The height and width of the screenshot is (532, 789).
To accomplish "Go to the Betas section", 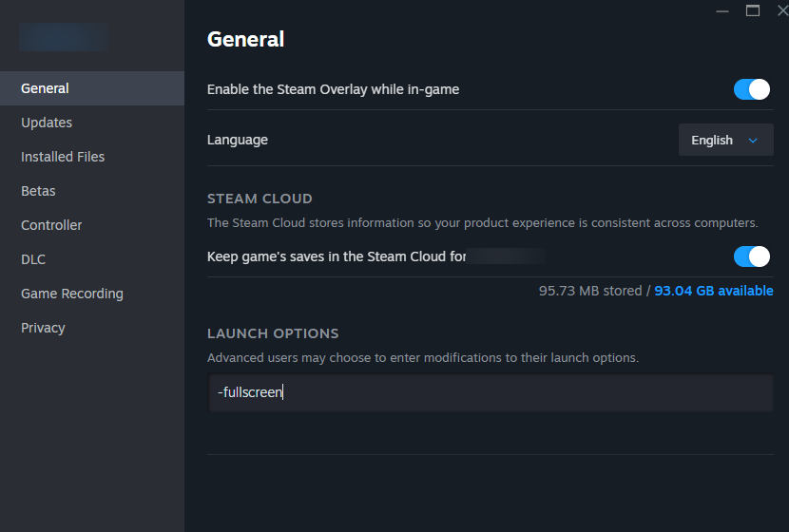I will pyautogui.click(x=38, y=191).
